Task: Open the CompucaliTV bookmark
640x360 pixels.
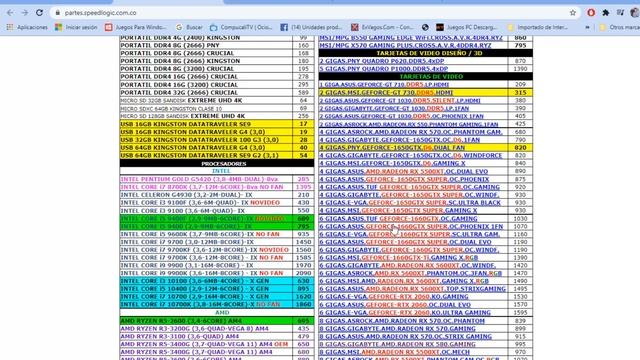Action: coord(241,27)
